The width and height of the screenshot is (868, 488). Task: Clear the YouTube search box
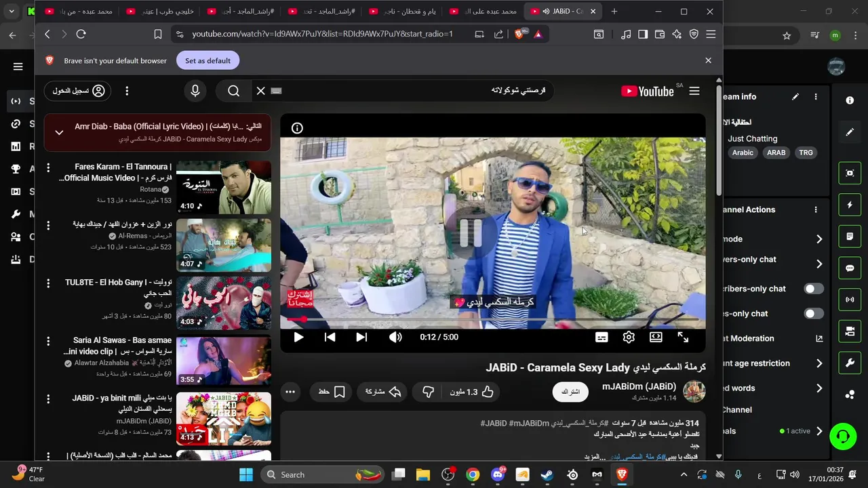[x=260, y=91]
